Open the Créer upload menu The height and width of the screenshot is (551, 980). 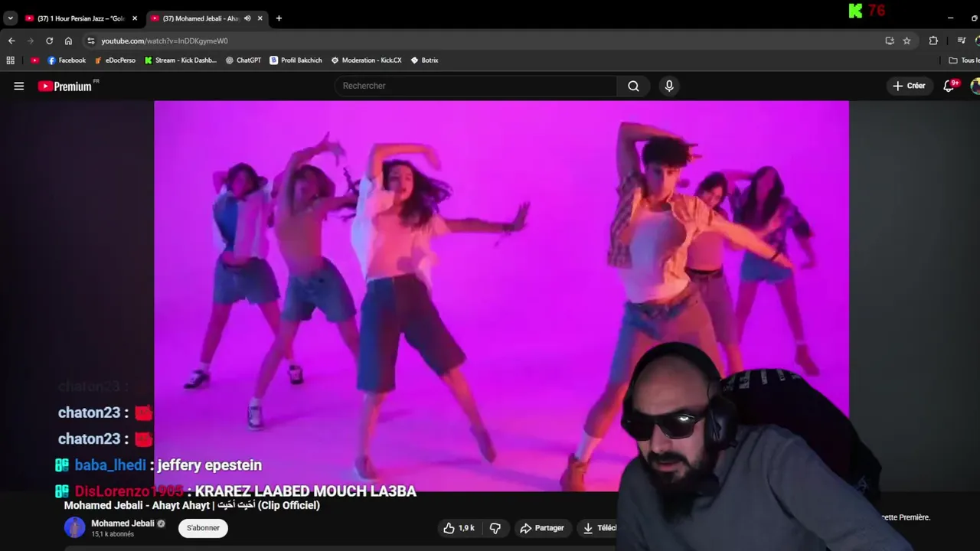pyautogui.click(x=909, y=86)
